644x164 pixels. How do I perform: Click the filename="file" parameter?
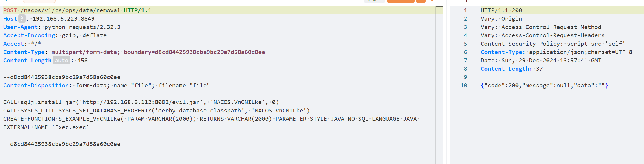184,85
